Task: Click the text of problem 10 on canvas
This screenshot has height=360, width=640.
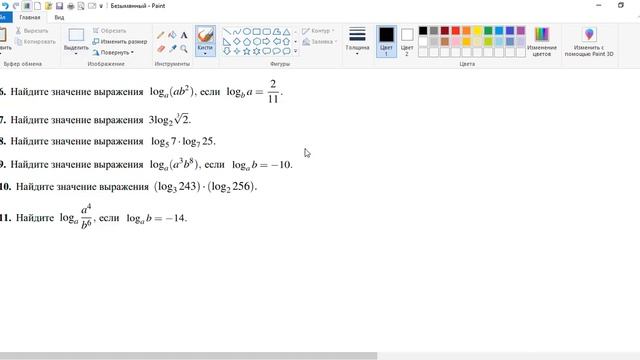Action: coord(128,187)
